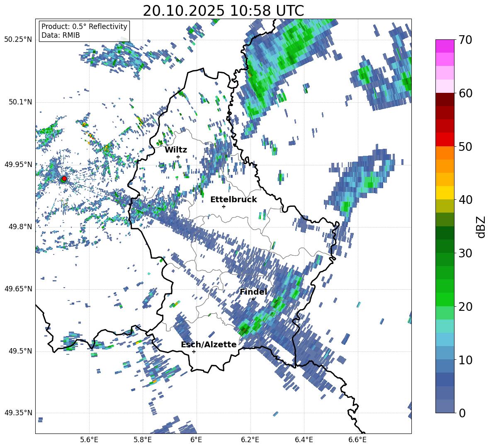The width and height of the screenshot is (491, 448).
Task: Click the colorbar value 60
Action: (x=465, y=93)
